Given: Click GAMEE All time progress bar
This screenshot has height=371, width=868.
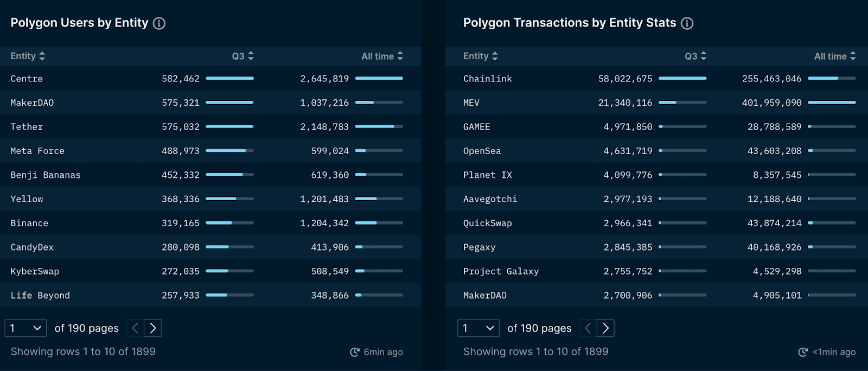Looking at the screenshot, I should 832,126.
